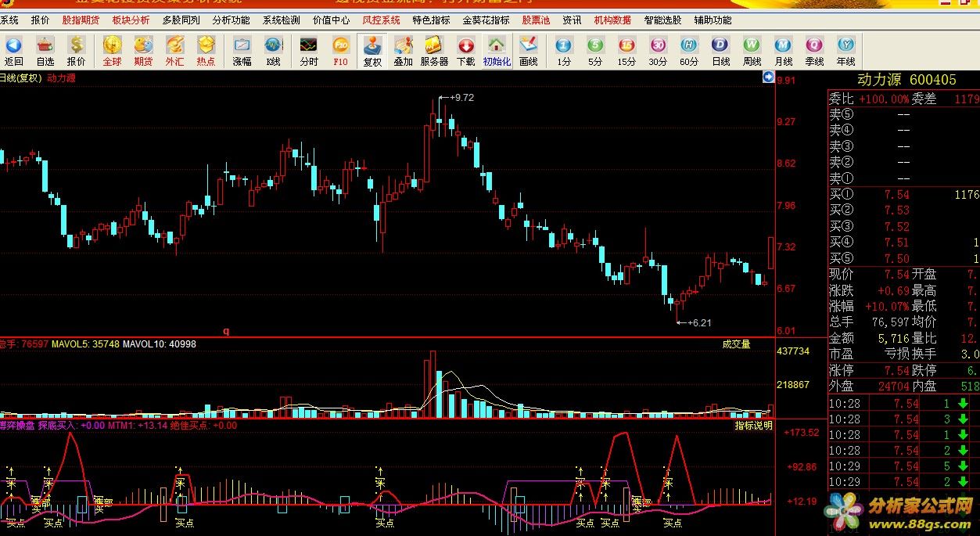Open the 多股同列 menu

pyautogui.click(x=181, y=20)
